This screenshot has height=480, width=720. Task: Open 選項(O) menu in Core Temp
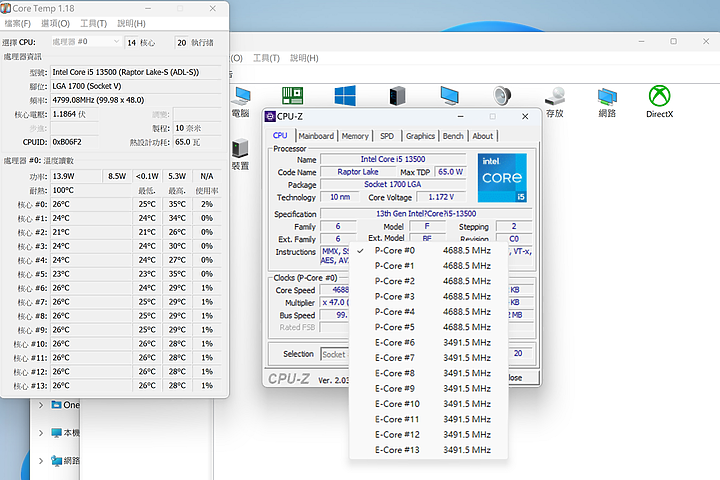point(56,23)
